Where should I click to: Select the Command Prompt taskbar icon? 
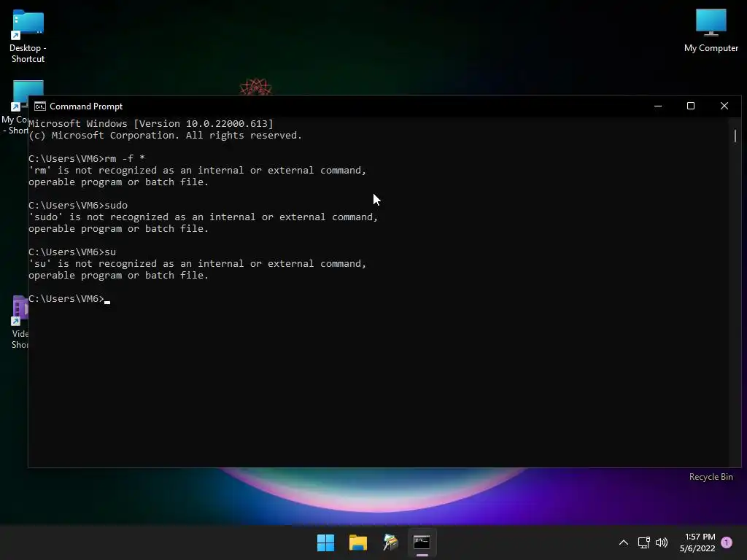(422, 542)
